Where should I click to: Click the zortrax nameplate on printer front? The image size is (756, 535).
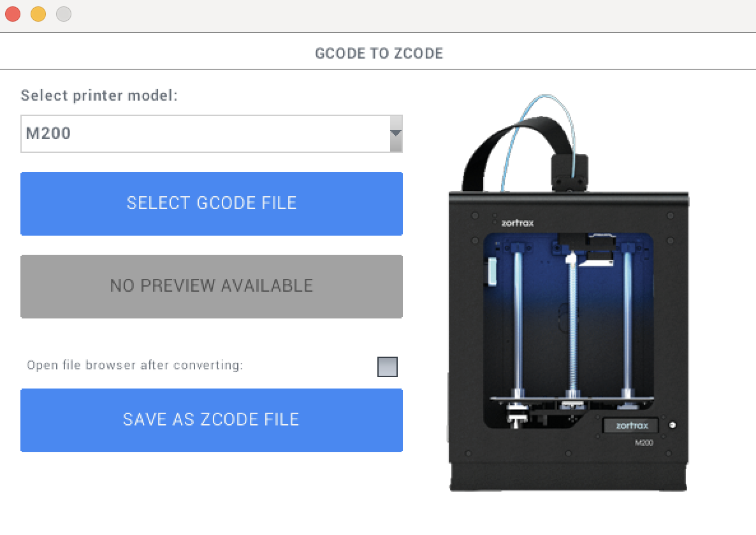[629, 425]
